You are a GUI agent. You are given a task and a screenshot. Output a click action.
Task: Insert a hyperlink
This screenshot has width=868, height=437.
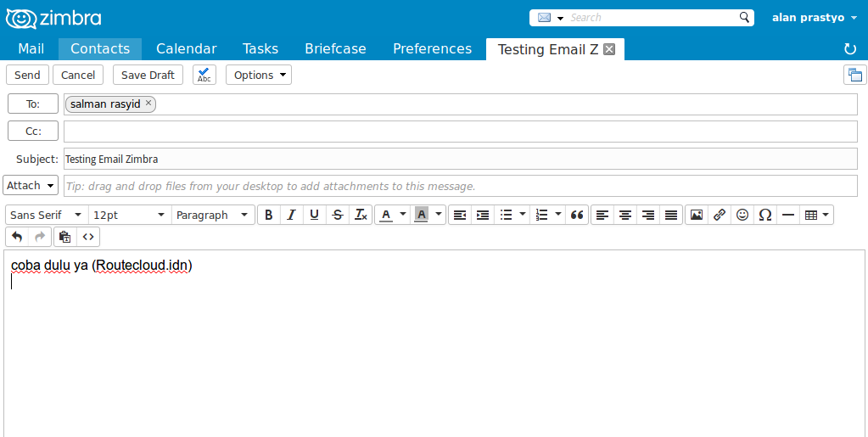[719, 215]
